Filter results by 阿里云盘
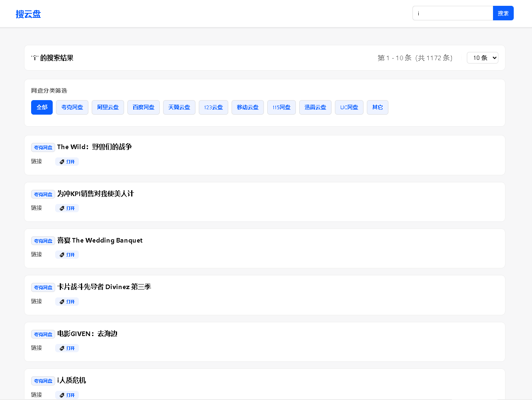 point(108,107)
